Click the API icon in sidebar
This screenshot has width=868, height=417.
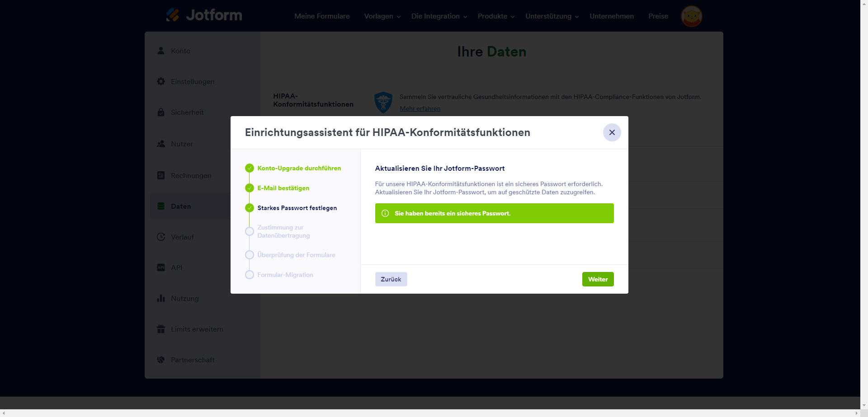coord(161,267)
